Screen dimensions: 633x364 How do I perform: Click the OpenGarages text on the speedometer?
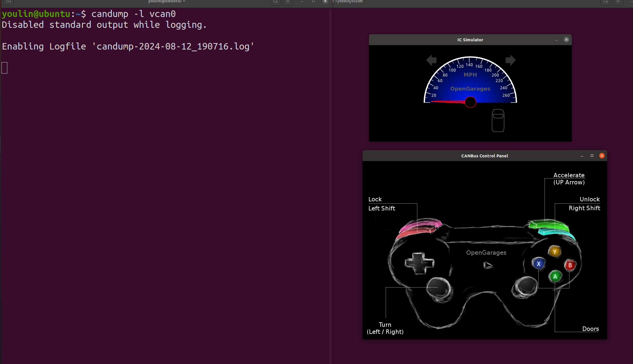[470, 89]
